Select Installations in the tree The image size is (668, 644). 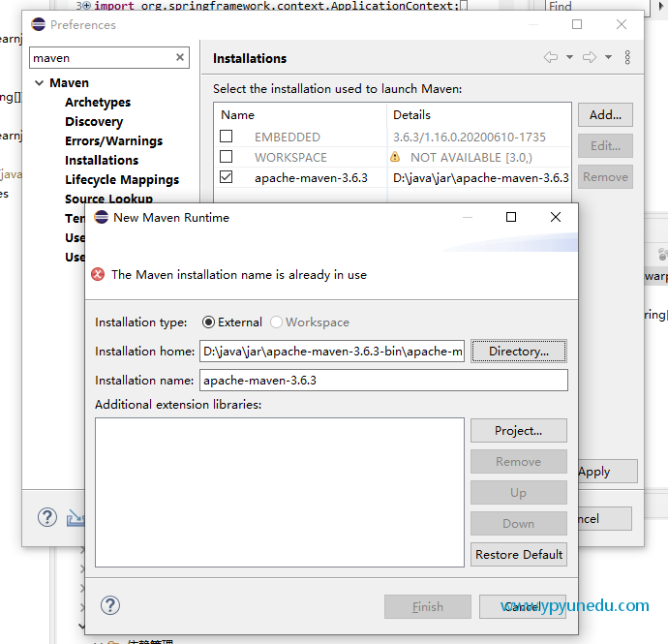pyautogui.click(x=102, y=160)
